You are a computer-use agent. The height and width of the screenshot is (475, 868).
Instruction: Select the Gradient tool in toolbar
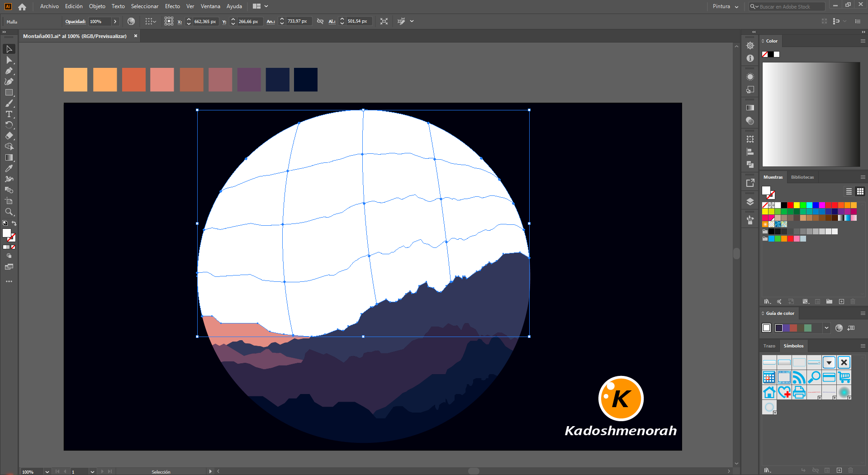click(x=9, y=157)
